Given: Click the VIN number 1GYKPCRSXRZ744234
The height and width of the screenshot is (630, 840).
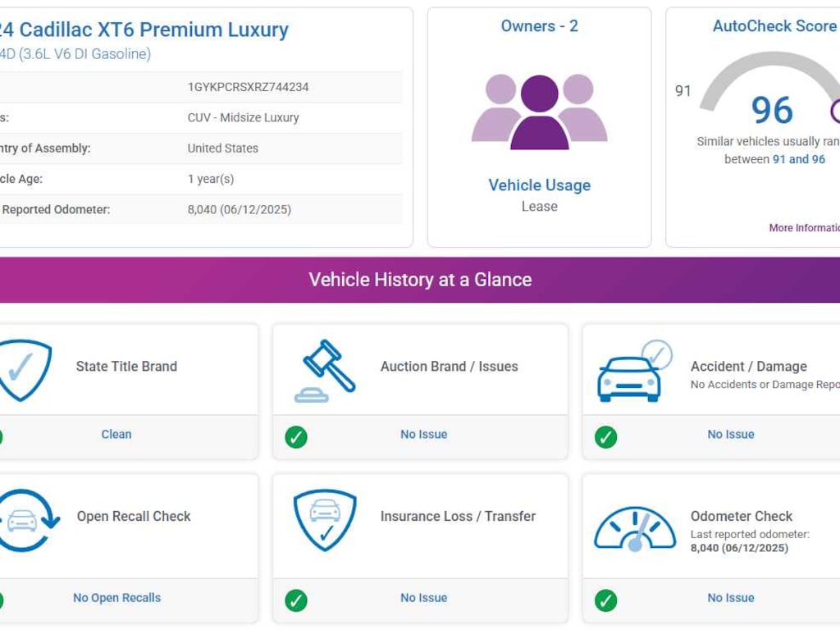Looking at the screenshot, I should (x=248, y=87).
